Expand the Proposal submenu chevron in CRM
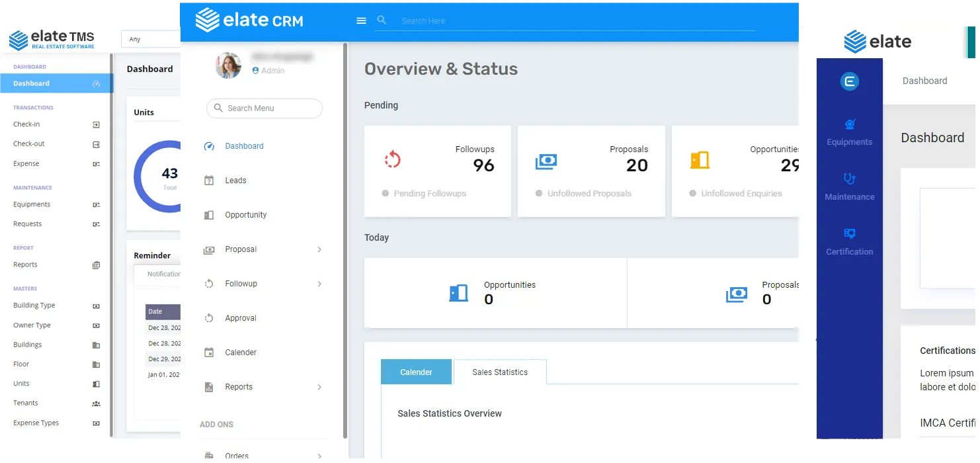The width and height of the screenshot is (980, 463). tap(319, 249)
